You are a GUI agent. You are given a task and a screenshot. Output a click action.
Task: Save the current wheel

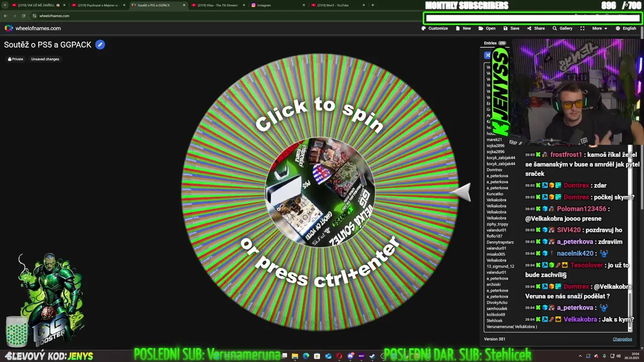pos(511,28)
